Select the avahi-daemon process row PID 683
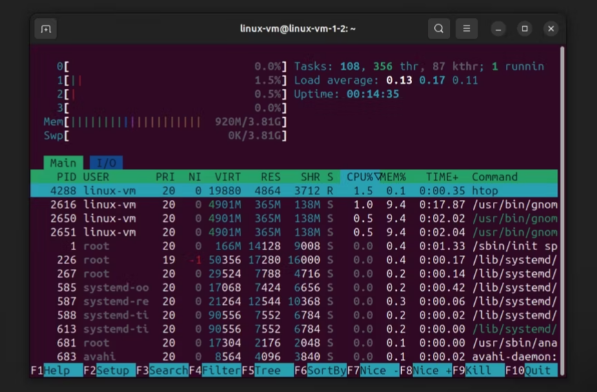 click(x=294, y=357)
